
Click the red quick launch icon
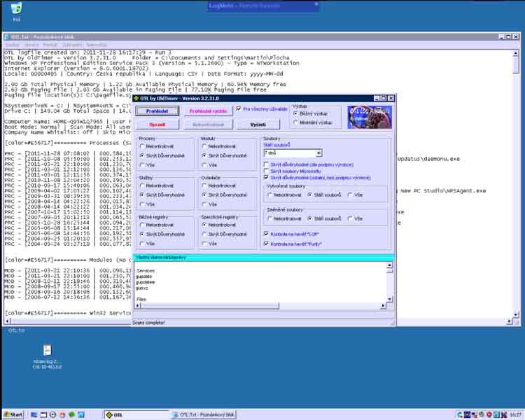click(62, 414)
